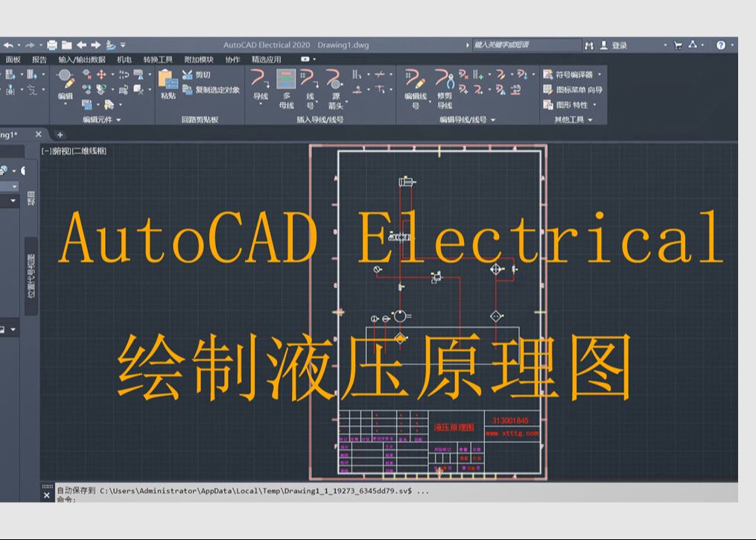Click 复制选定对象 in the clipboard panel
The width and height of the screenshot is (756, 540).
[x=214, y=89]
